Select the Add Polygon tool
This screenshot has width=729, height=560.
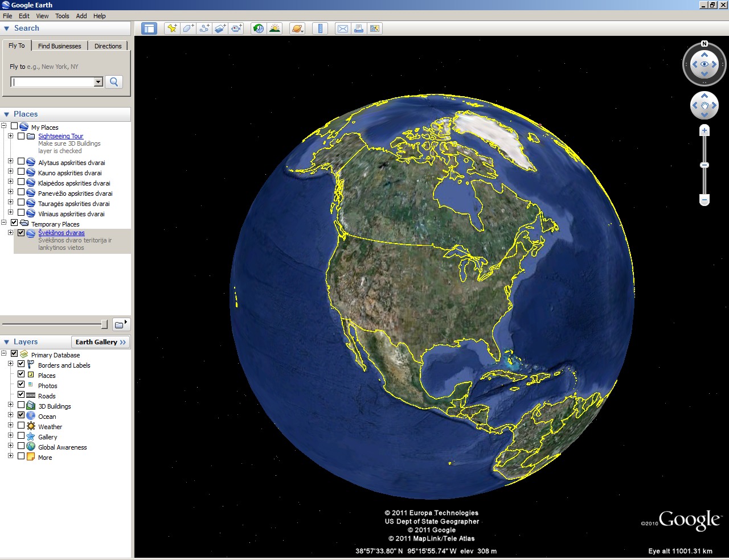tap(188, 28)
